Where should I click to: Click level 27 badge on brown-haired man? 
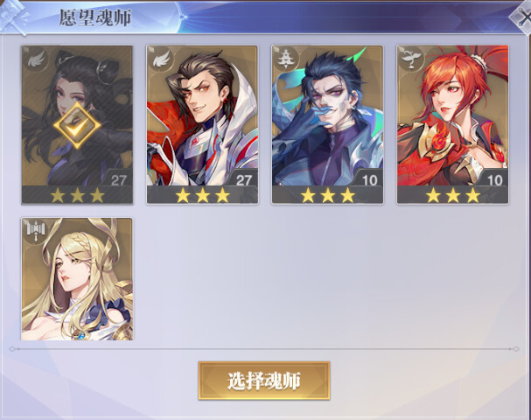243,178
